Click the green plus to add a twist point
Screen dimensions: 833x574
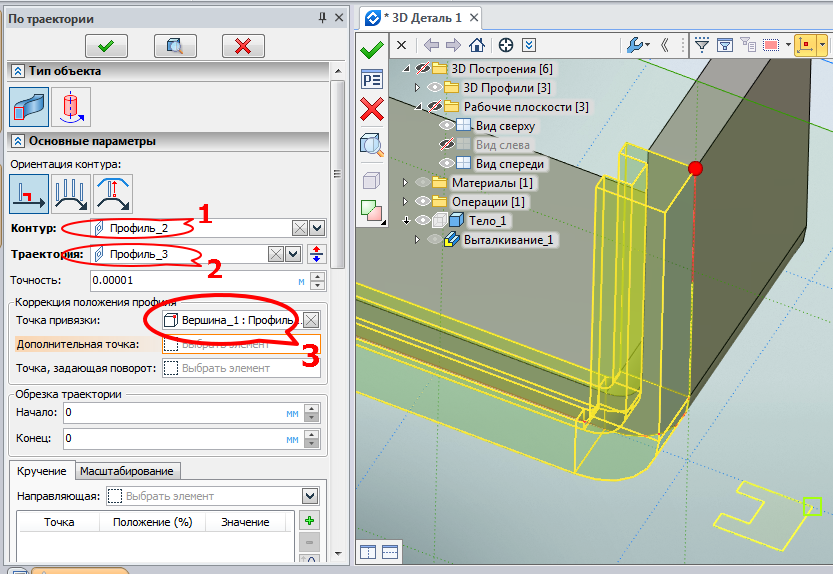(309, 521)
